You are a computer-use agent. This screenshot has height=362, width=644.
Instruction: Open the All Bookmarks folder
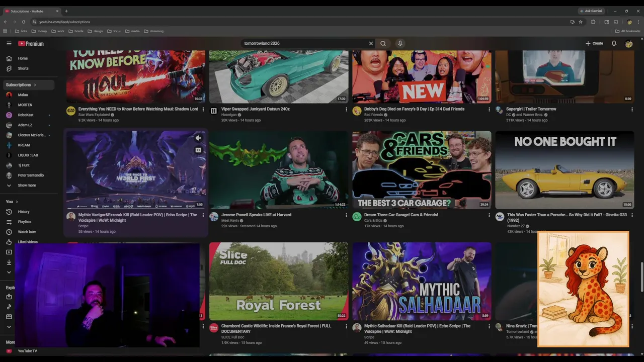point(628,31)
